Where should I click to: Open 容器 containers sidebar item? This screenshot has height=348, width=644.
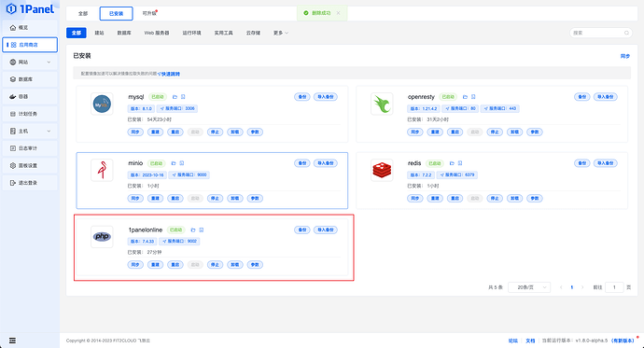tap(30, 96)
